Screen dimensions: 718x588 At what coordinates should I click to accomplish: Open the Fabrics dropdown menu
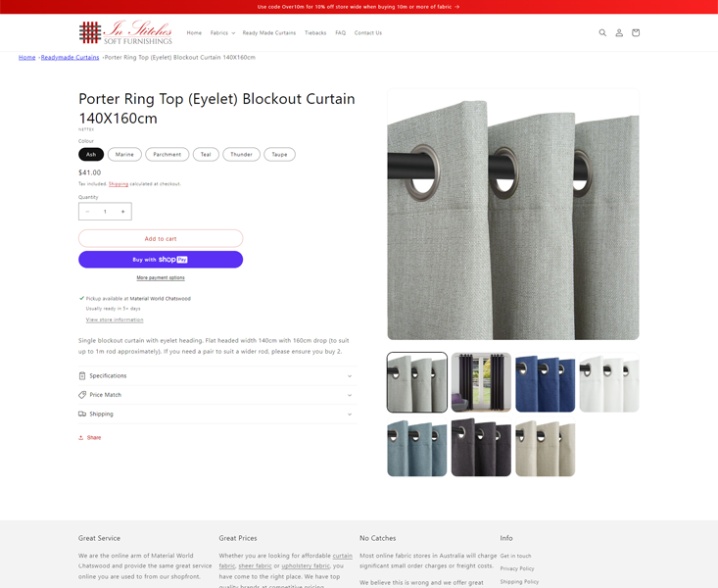(222, 33)
